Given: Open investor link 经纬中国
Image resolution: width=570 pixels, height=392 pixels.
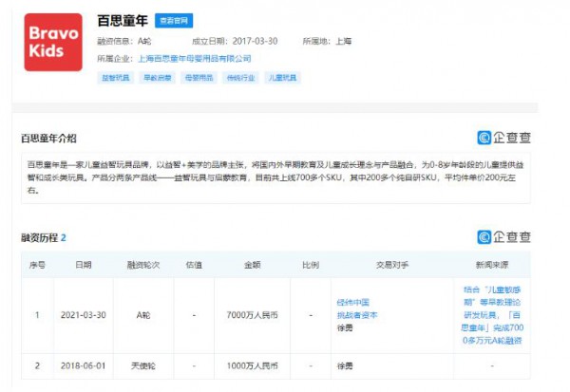Looking at the screenshot, I should click(x=353, y=302).
